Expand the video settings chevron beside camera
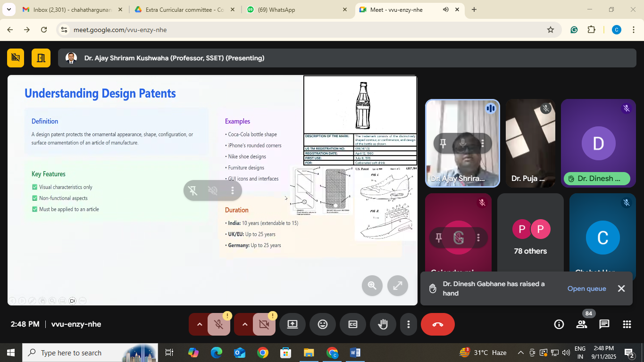This screenshot has height=362, width=644. [x=244, y=324]
